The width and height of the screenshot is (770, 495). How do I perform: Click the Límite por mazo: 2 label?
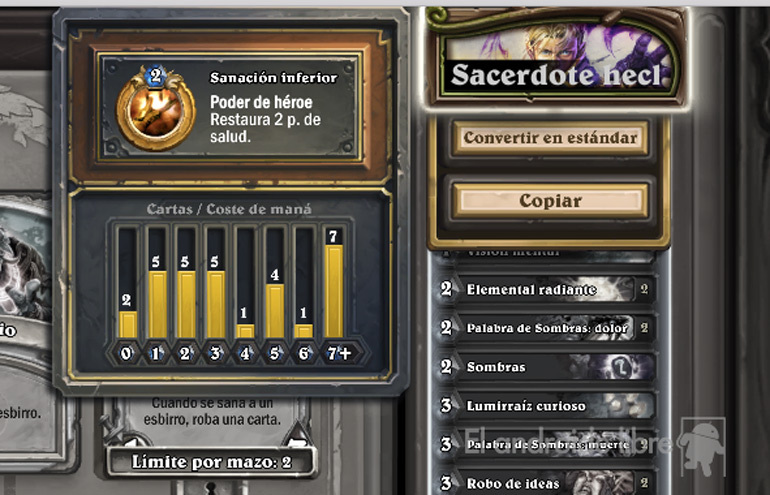211,462
